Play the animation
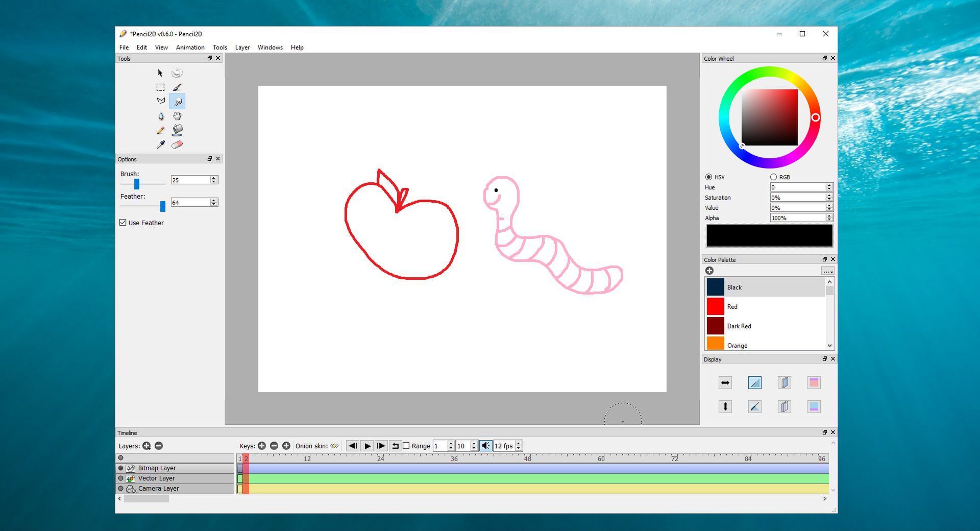Image resolution: width=980 pixels, height=531 pixels. (367, 446)
